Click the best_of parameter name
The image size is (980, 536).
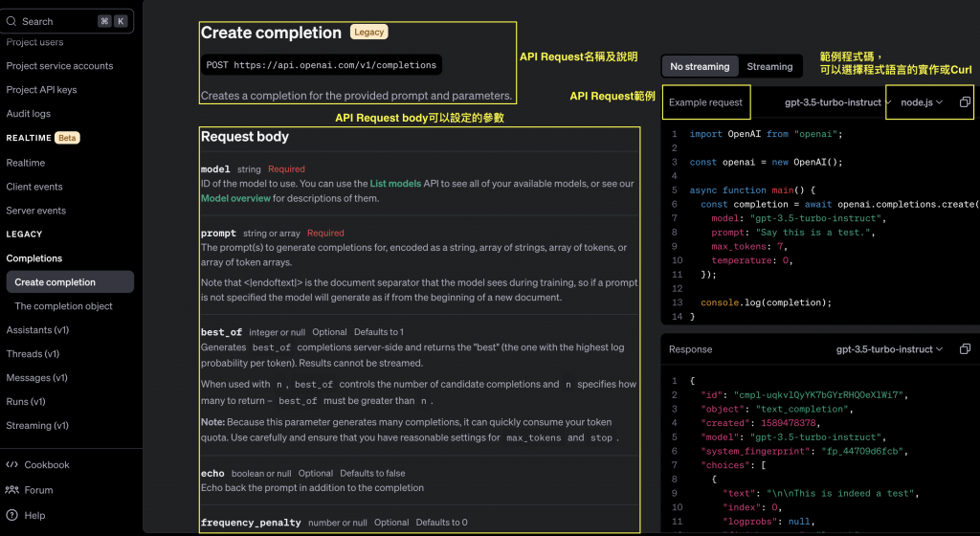tap(221, 332)
